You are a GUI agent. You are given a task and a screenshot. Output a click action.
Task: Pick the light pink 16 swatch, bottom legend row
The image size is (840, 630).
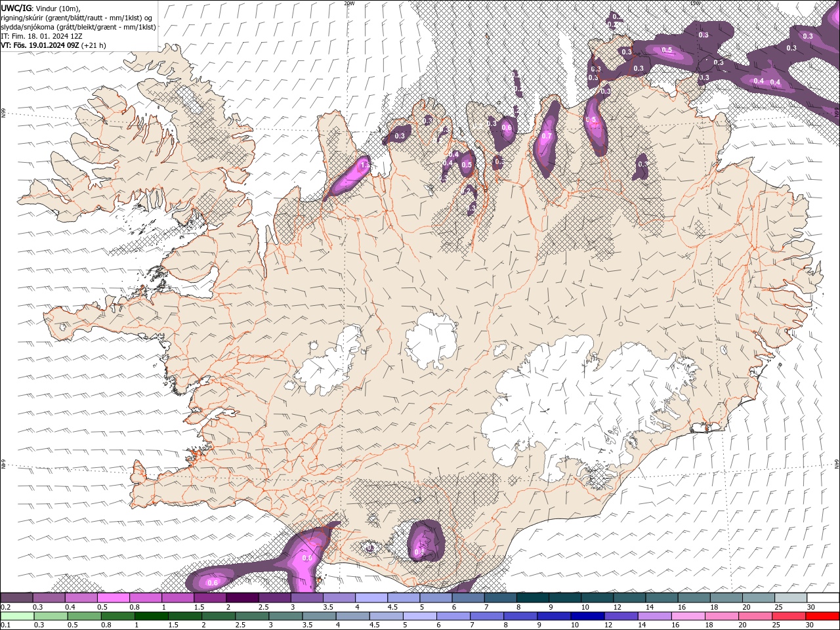(688, 616)
